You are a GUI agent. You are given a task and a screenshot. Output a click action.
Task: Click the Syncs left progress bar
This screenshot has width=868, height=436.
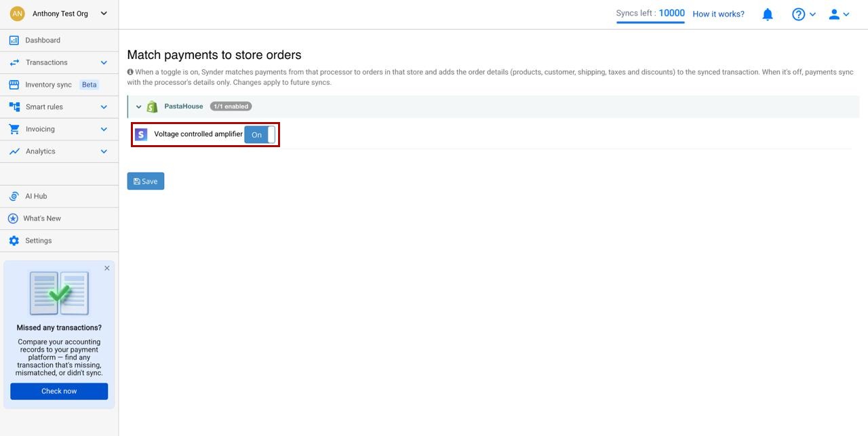coord(650,22)
